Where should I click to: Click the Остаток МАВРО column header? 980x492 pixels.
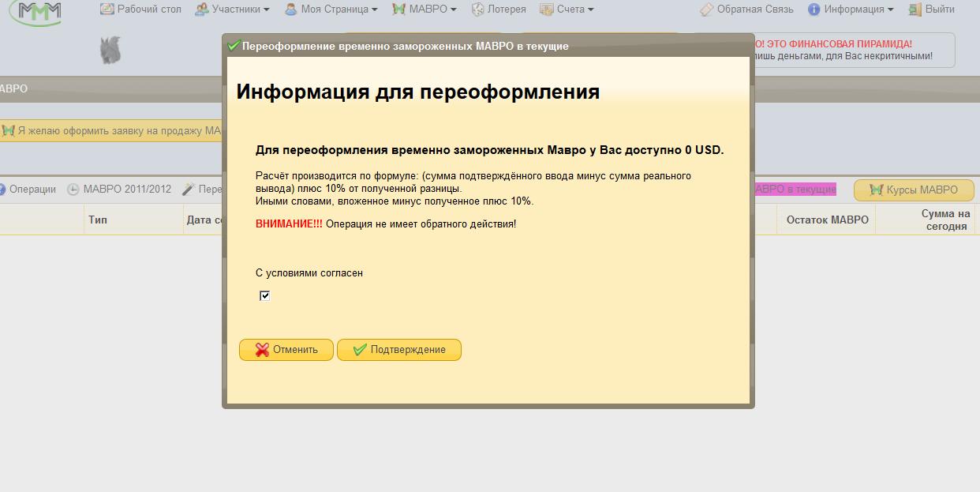coord(827,220)
